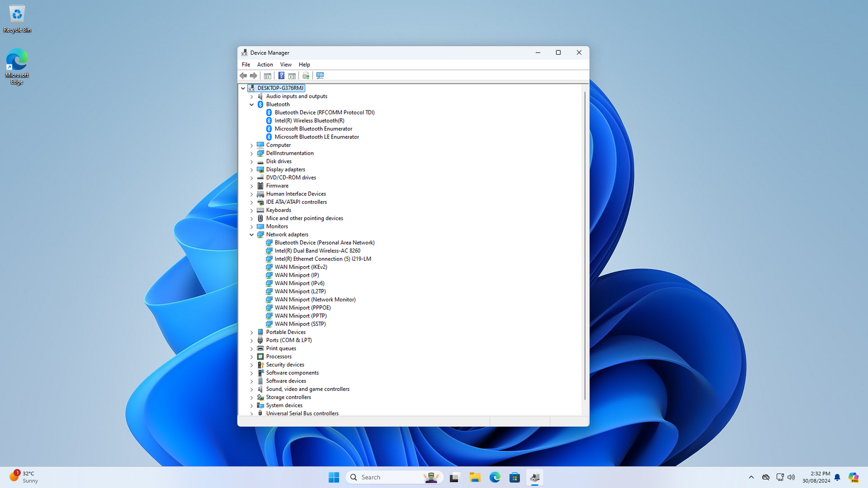
Task: Click the device tree vertical scrollbar
Action: [x=585, y=246]
